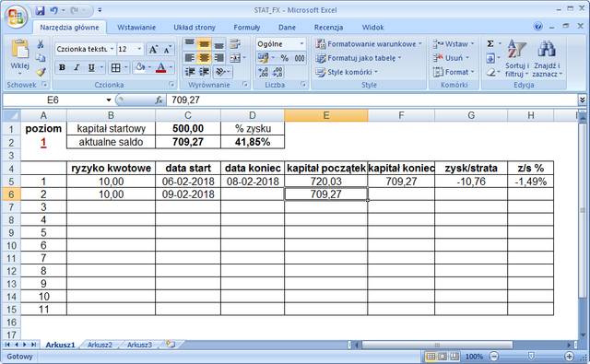Cut selection with scissors icon
The image size is (590, 364).
(x=41, y=44)
